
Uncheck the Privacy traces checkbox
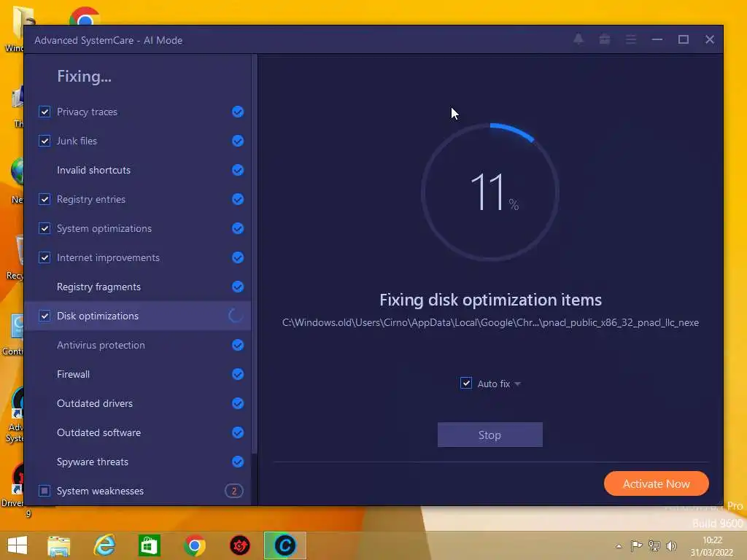point(44,112)
